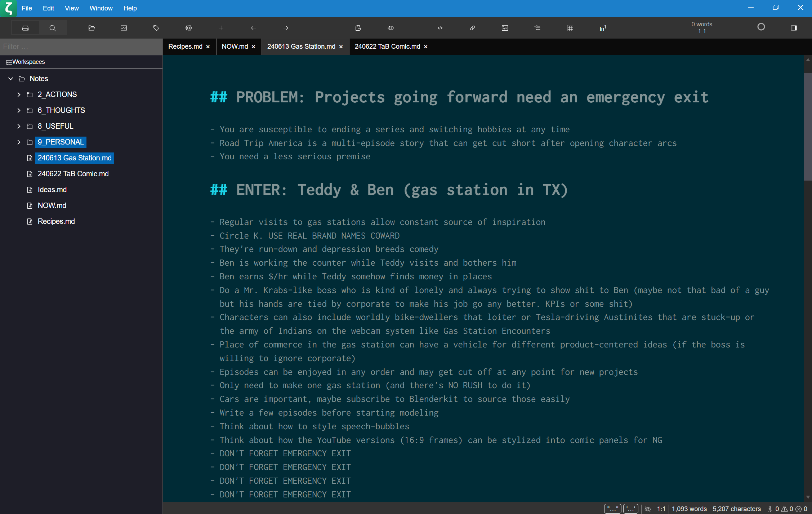Click the Filter input field
The width and height of the screenshot is (812, 514).
point(81,46)
